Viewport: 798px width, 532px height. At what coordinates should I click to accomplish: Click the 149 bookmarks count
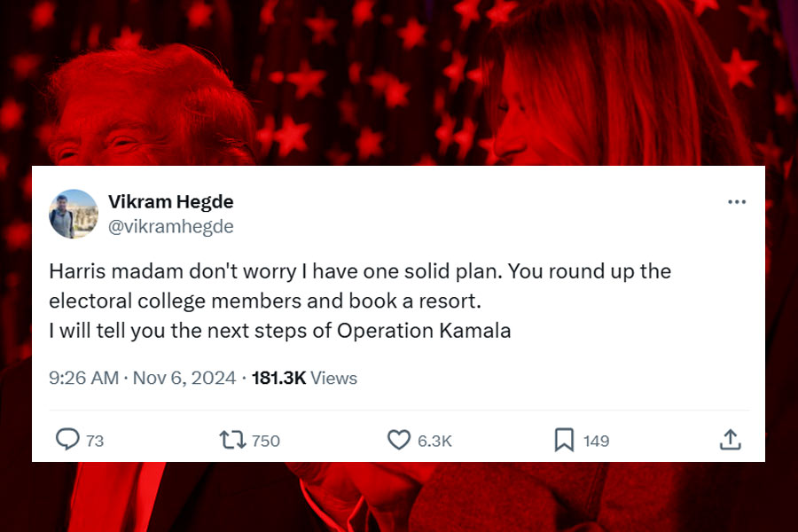click(596, 441)
